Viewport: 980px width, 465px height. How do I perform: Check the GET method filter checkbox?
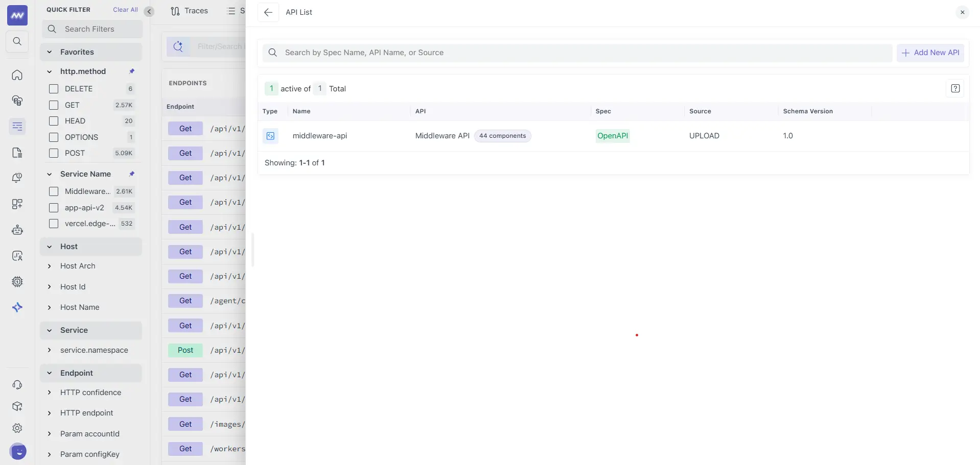pyautogui.click(x=53, y=105)
